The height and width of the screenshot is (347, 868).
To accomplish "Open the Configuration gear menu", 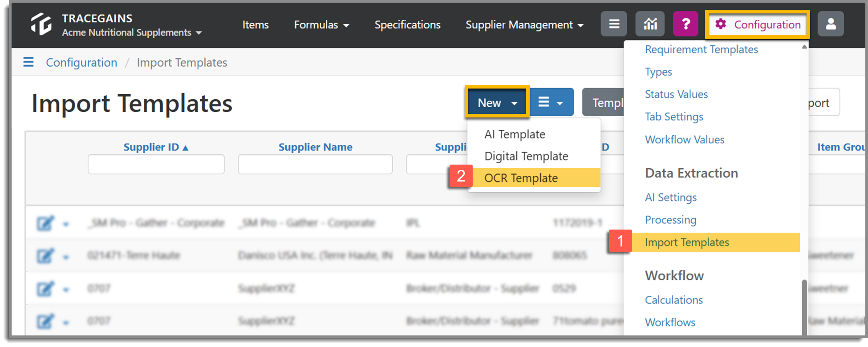I will [758, 24].
